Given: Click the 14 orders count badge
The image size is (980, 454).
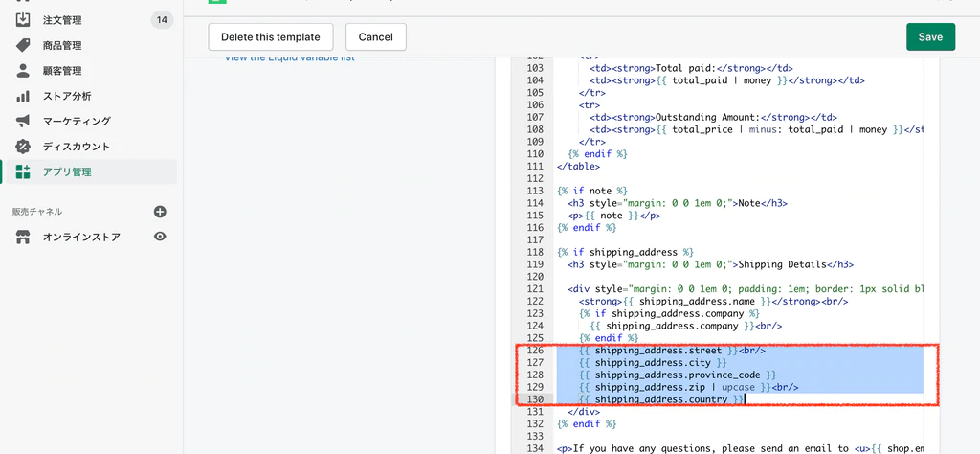Looking at the screenshot, I should pos(162,20).
